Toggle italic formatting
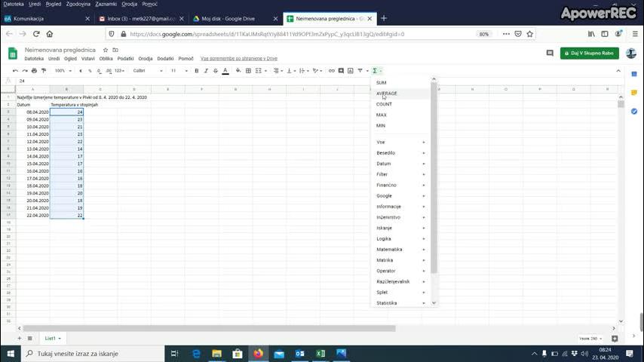This screenshot has height=362, width=644. coord(206,71)
